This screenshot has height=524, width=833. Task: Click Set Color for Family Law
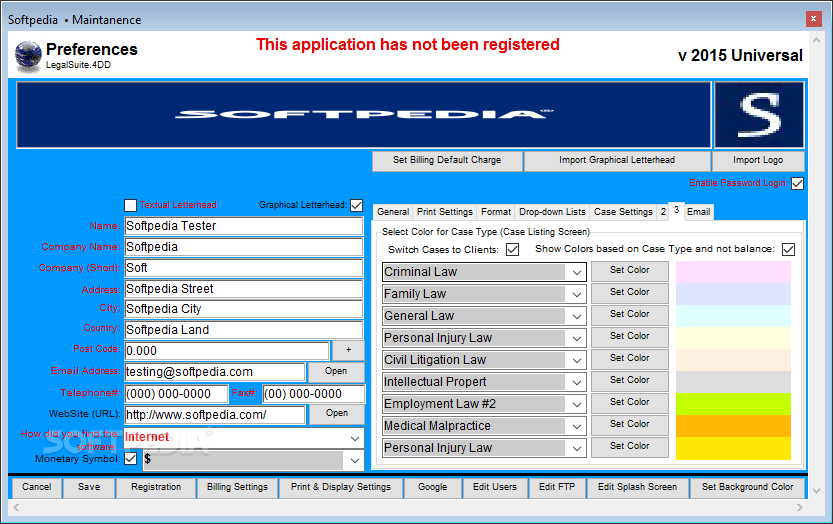(x=630, y=292)
